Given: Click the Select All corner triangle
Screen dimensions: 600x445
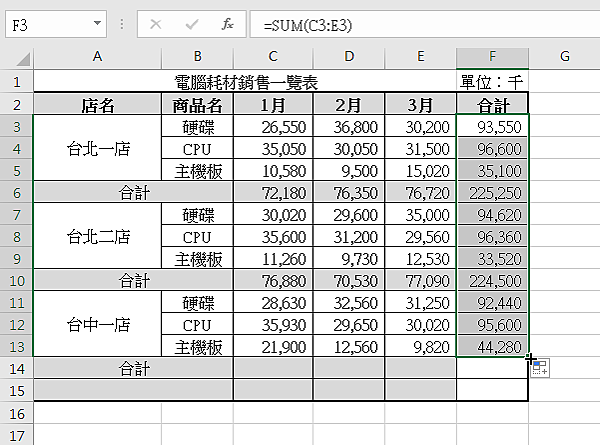Looking at the screenshot, I should click(22, 59).
